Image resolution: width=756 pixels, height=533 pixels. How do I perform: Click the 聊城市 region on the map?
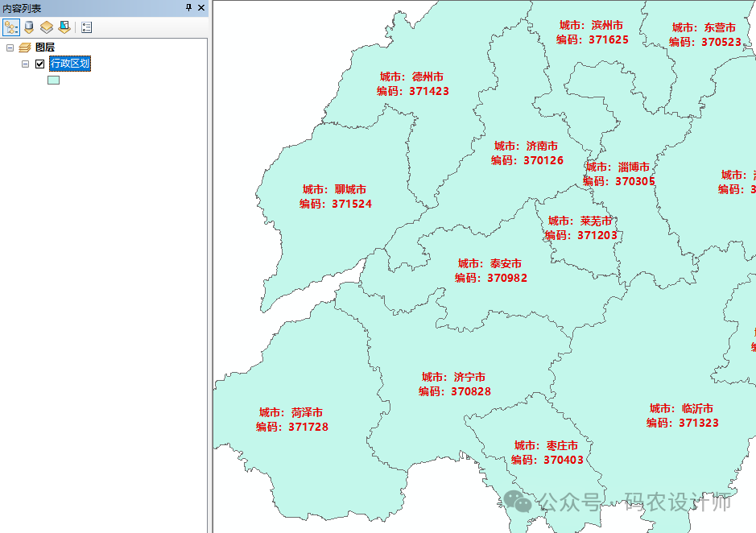(x=322, y=233)
